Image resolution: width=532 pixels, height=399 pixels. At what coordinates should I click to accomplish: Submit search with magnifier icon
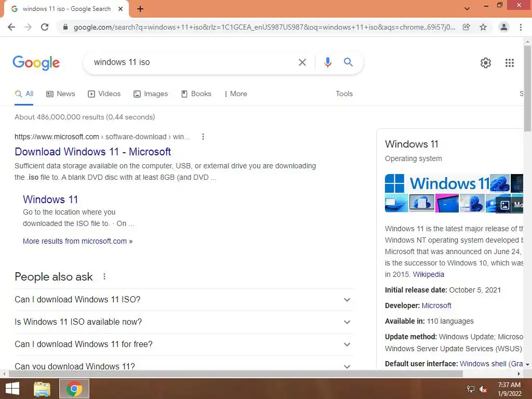click(x=348, y=62)
